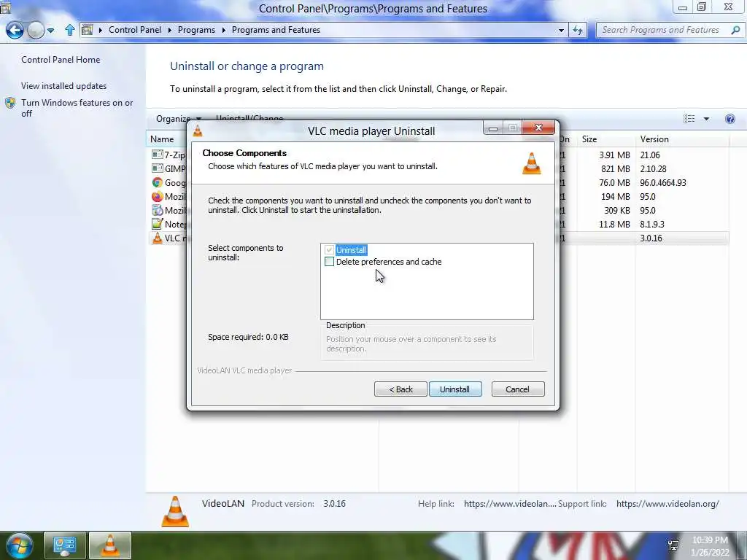
Task: Open View installed updates link
Action: (x=64, y=86)
